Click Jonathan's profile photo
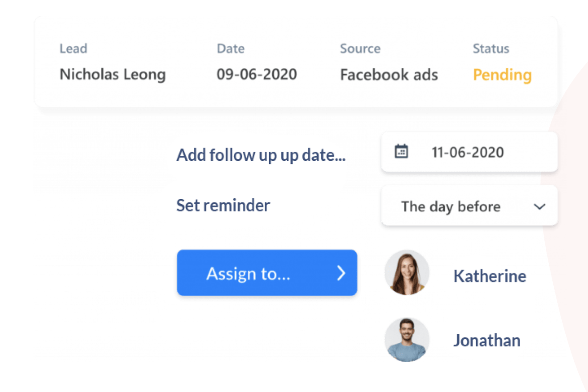The width and height of the screenshot is (588, 392). click(x=407, y=339)
